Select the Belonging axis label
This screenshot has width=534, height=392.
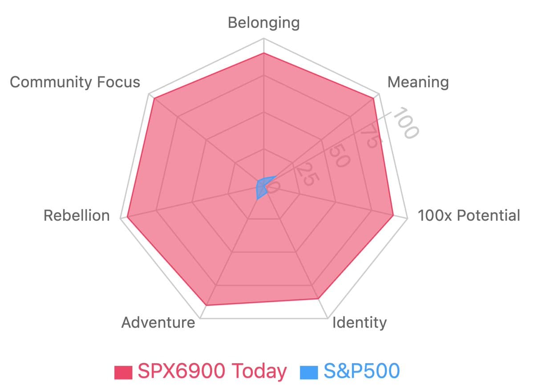pos(264,22)
